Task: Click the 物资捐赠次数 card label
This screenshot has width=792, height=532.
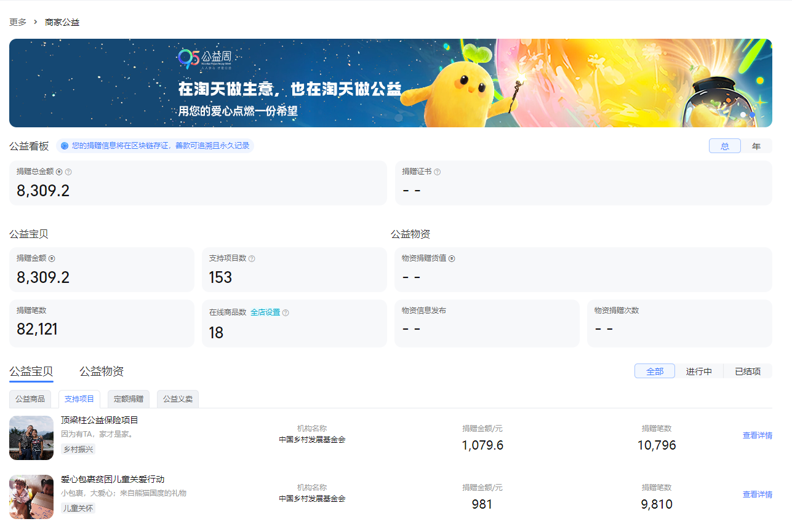Action: [617, 311]
